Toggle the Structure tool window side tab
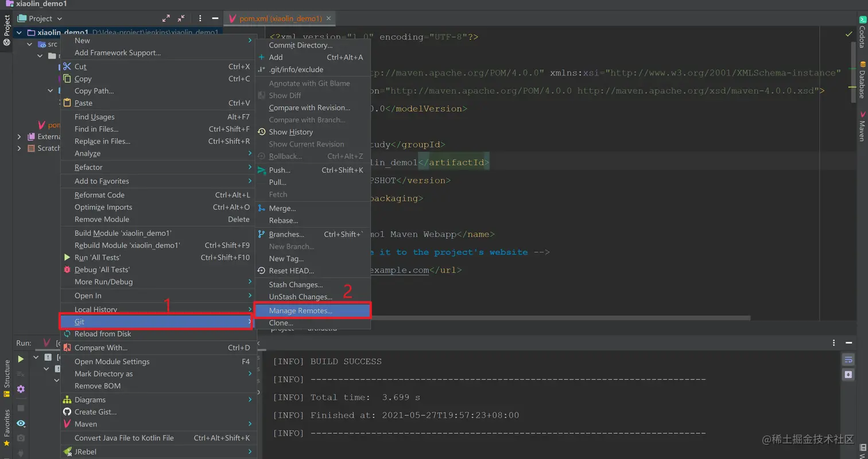 pyautogui.click(x=6, y=379)
